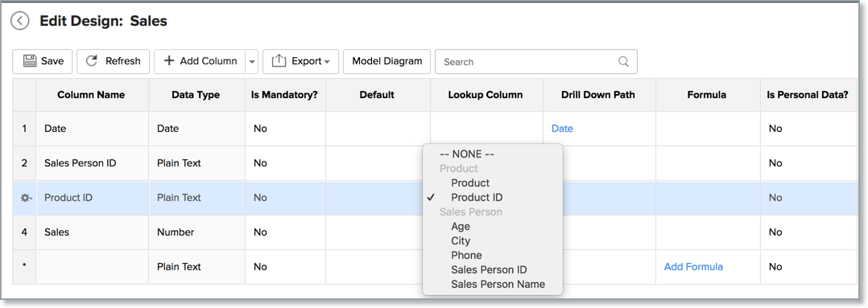The width and height of the screenshot is (868, 308).
Task: Click the Save floppy disk icon
Action: [x=29, y=61]
